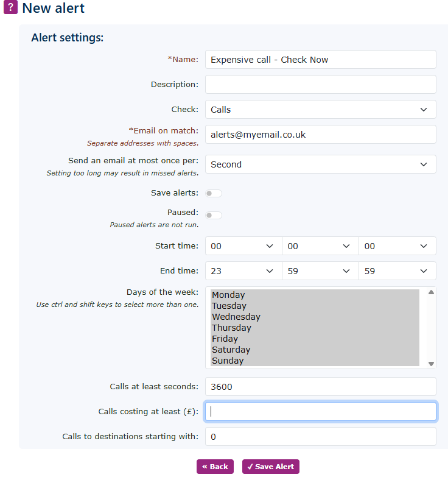Image resolution: width=448 pixels, height=480 pixels.
Task: Focus the Name input field
Action: 321,59
